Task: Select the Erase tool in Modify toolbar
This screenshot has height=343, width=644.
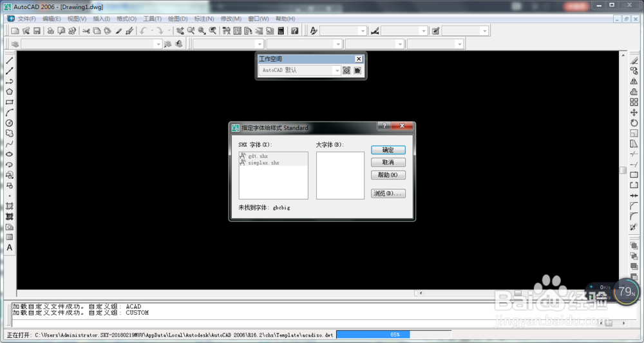Action: (x=634, y=60)
